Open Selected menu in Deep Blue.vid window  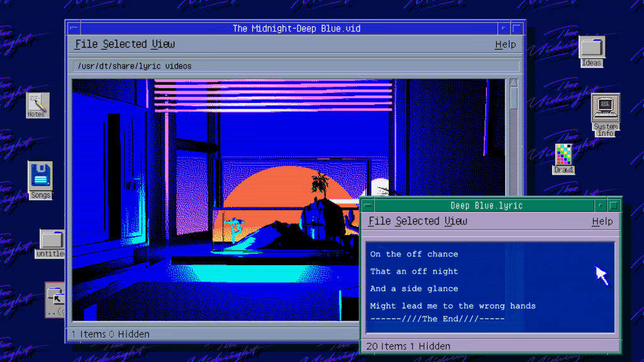[125, 44]
